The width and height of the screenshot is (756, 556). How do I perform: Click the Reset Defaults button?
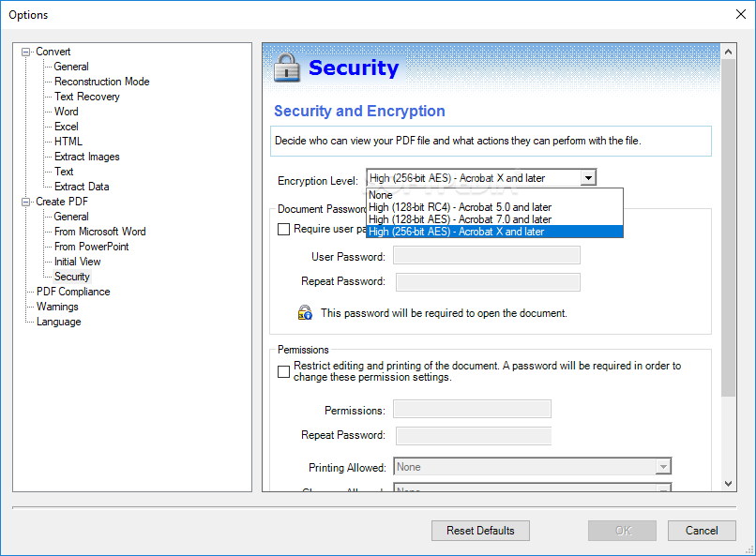click(x=480, y=531)
